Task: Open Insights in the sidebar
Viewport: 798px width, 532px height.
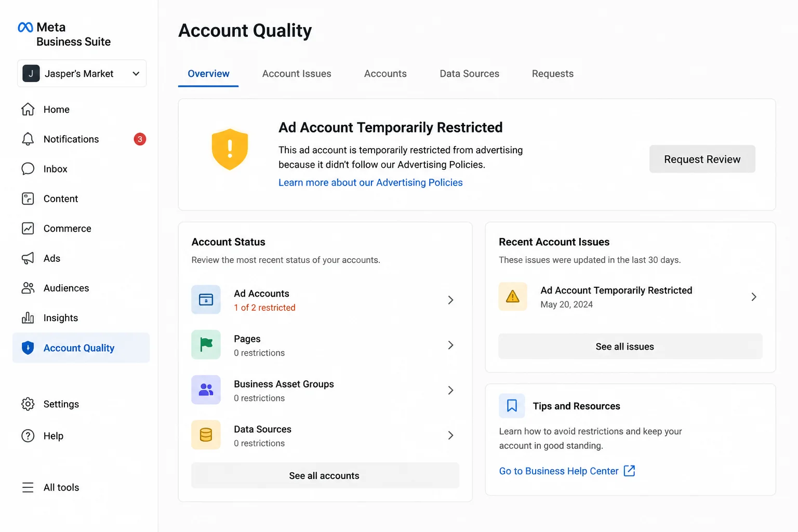Action: click(81, 318)
